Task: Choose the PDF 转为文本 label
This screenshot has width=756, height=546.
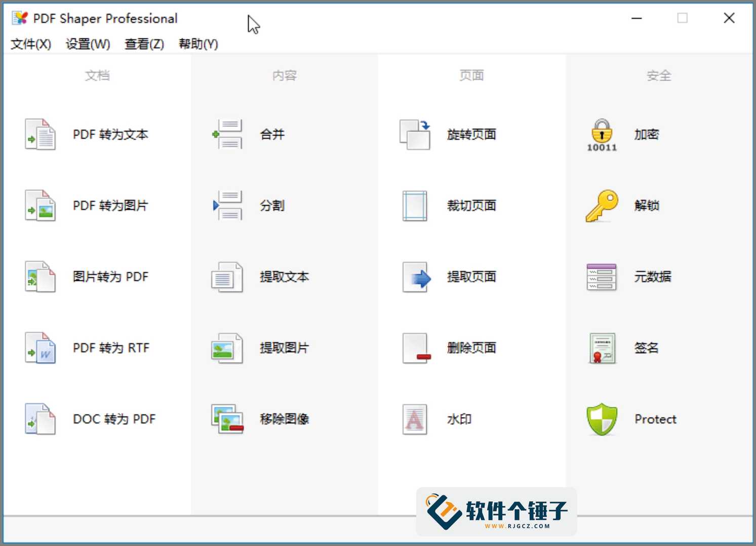Action: (x=110, y=135)
